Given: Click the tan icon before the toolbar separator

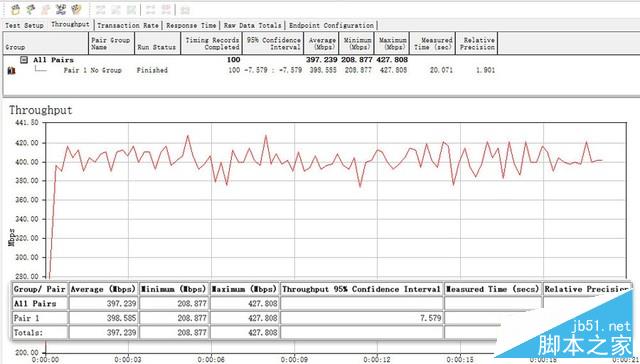Looking at the screenshot, I should [76, 9].
